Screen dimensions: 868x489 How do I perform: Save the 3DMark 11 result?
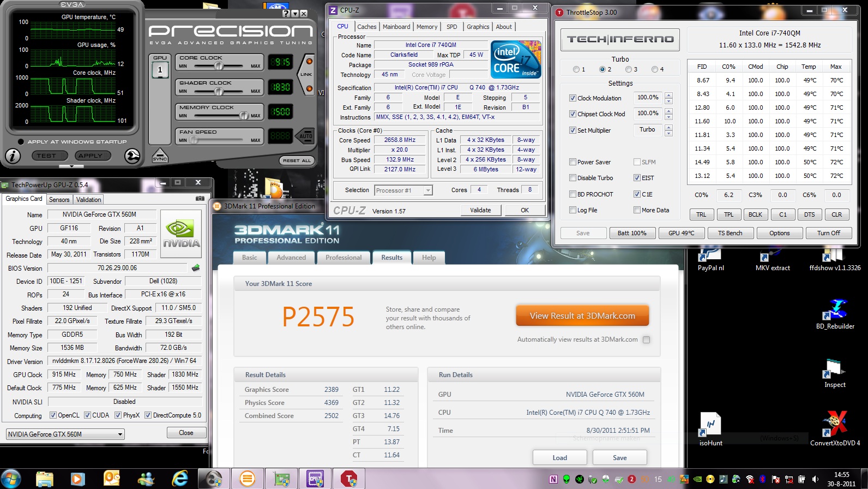pos(620,458)
